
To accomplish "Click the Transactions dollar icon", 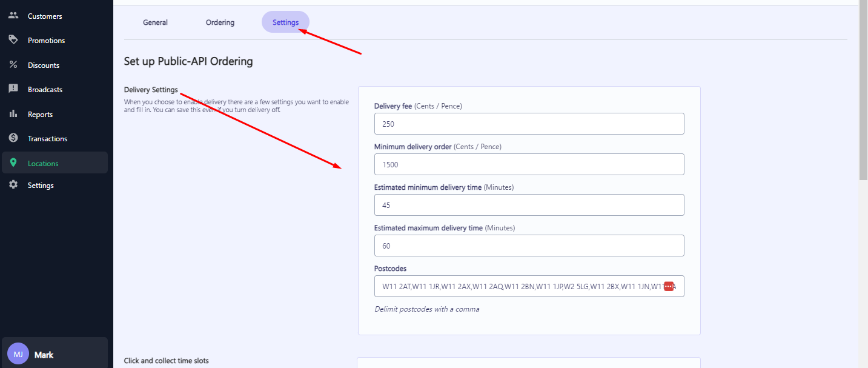I will 13,138.
